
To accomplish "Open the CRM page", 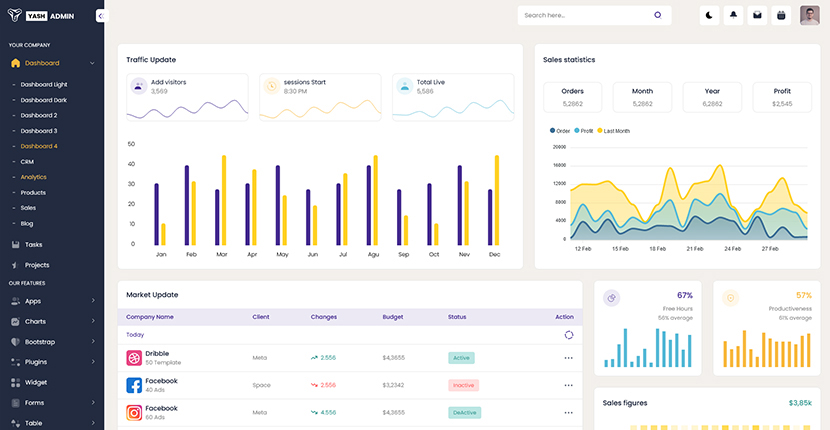I will pyautogui.click(x=27, y=162).
